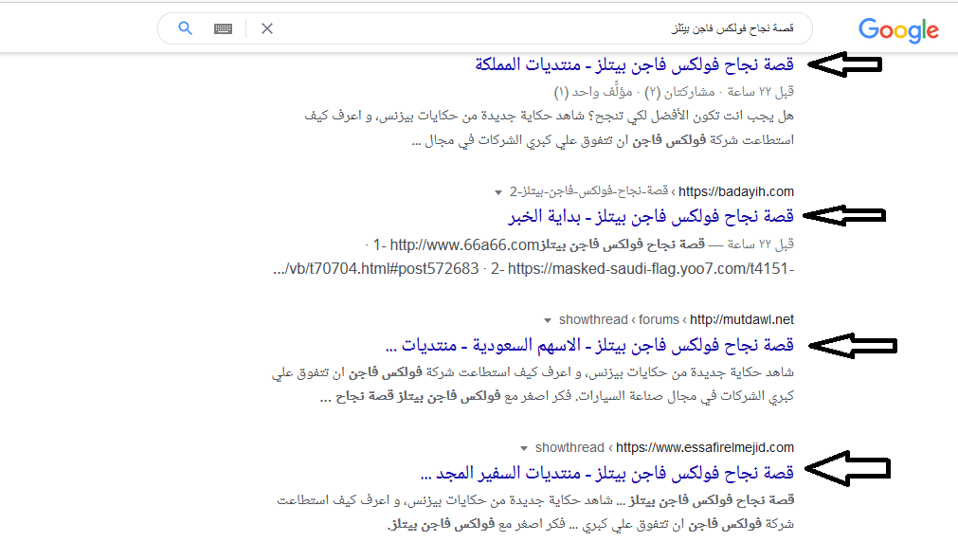The width and height of the screenshot is (958, 560).
Task: Click the blue search magnifier icon
Action: click(x=185, y=27)
